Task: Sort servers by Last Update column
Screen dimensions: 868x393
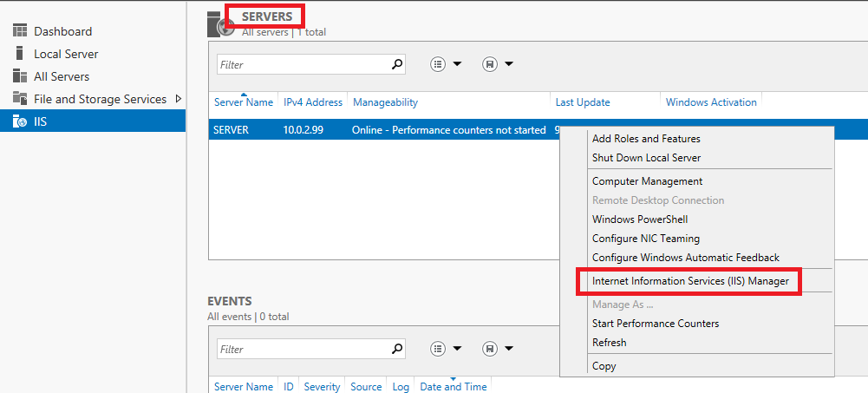Action: coord(582,102)
